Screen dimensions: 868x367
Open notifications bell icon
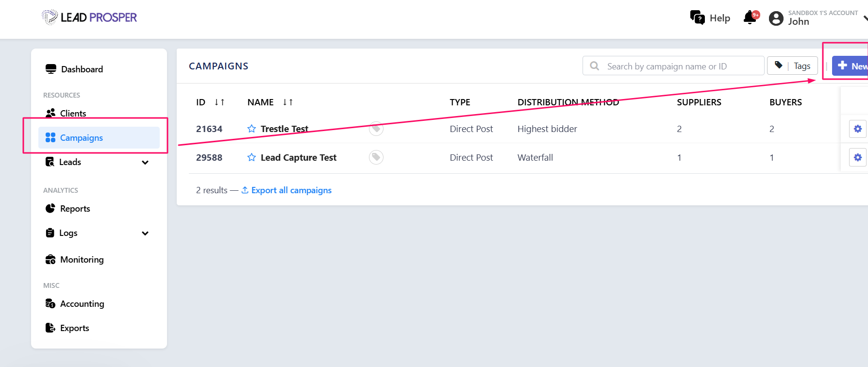750,17
